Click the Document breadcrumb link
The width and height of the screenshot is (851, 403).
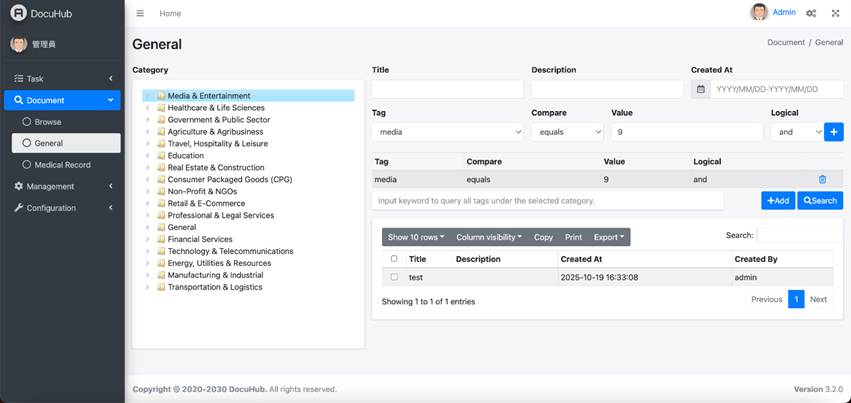click(786, 42)
